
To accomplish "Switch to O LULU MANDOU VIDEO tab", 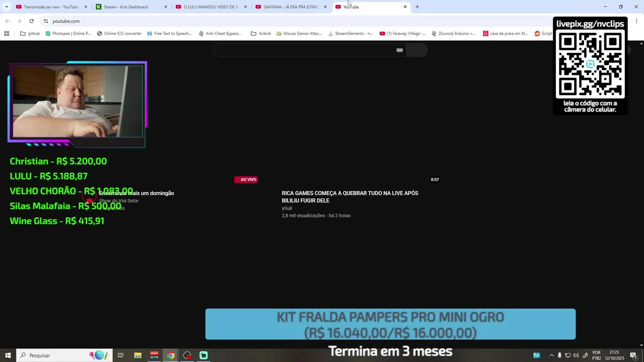I will click(x=211, y=7).
